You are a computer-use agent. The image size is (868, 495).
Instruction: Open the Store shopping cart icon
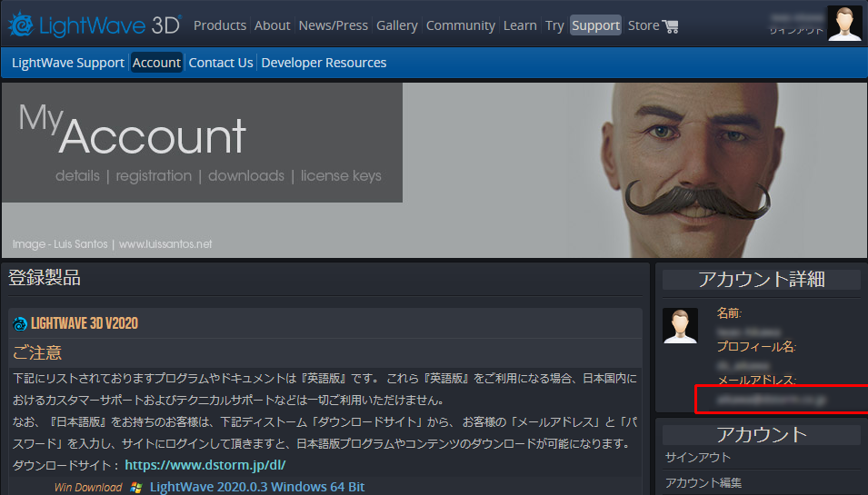tap(671, 26)
